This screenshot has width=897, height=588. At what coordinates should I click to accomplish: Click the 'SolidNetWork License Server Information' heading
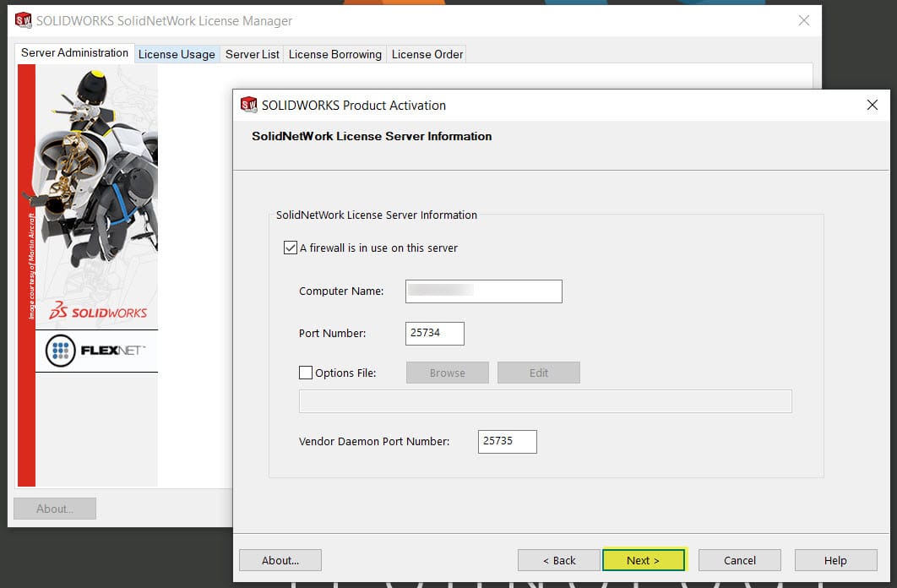(372, 136)
